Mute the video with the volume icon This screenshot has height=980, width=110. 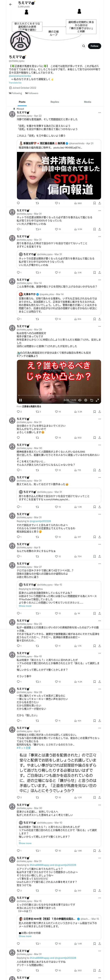tap(80, 400)
